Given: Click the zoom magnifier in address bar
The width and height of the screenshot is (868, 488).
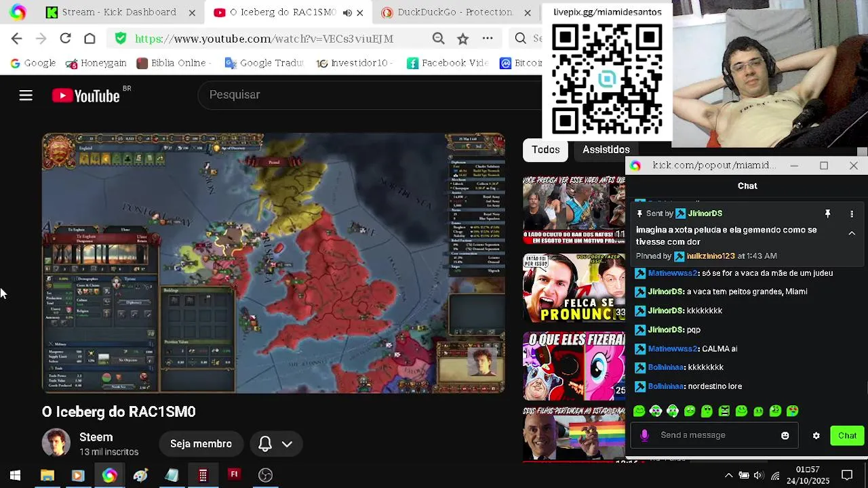Looking at the screenshot, I should [x=439, y=39].
